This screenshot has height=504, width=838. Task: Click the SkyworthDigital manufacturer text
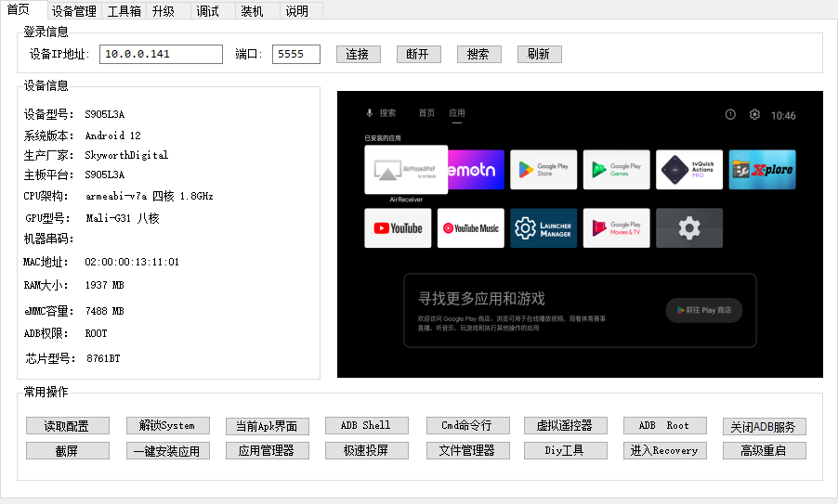[126, 155]
